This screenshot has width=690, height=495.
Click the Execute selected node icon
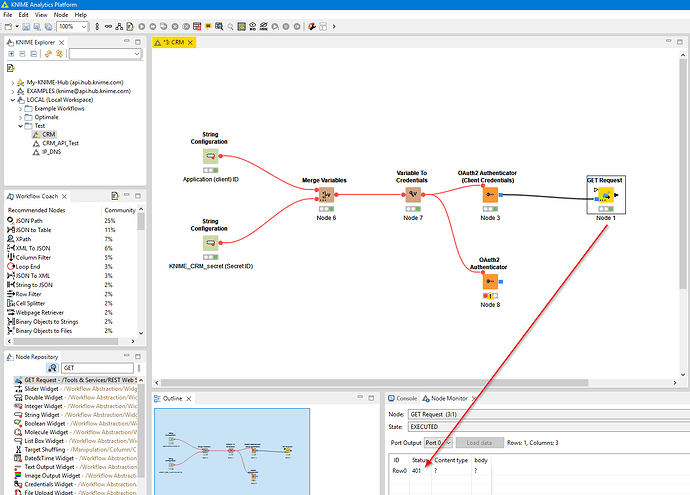pyautogui.click(x=142, y=26)
